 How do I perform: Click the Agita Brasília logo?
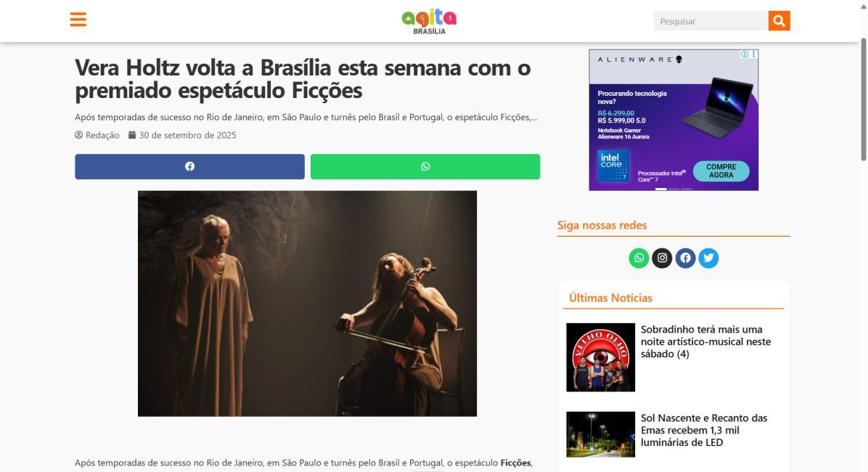pyautogui.click(x=429, y=21)
